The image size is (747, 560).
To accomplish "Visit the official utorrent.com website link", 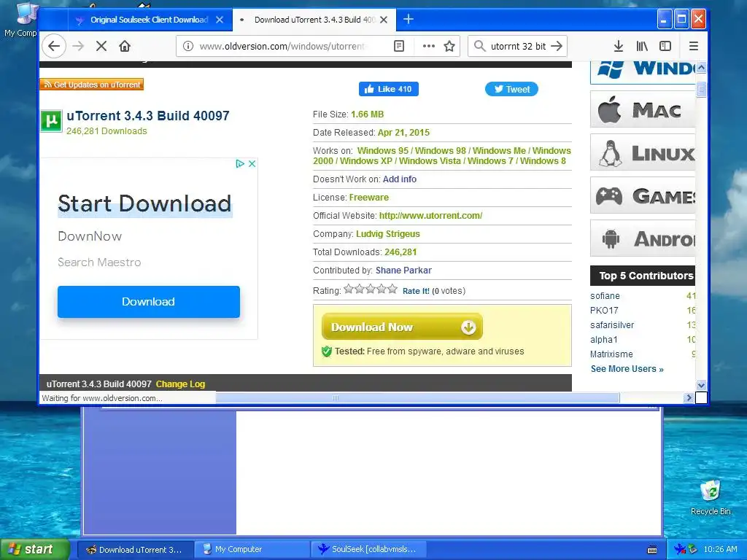I will click(x=430, y=216).
